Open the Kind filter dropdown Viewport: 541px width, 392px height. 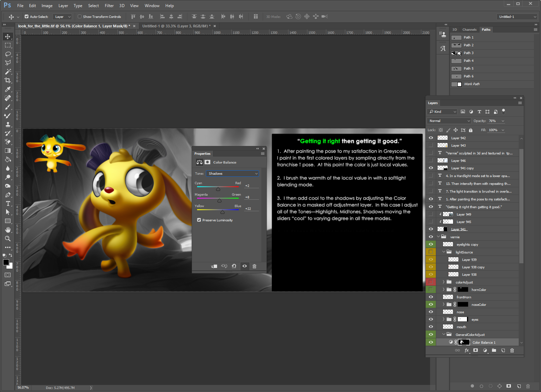(x=442, y=112)
